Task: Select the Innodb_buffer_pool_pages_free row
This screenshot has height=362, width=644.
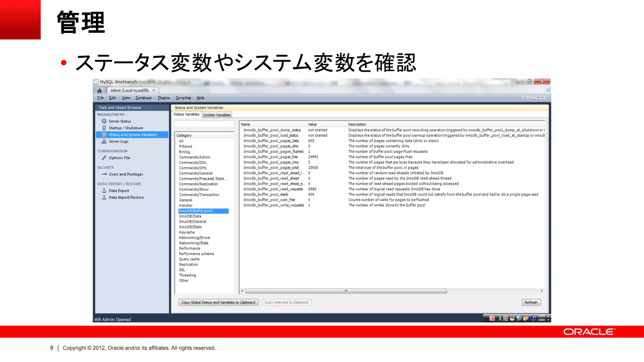Action: click(x=392, y=157)
